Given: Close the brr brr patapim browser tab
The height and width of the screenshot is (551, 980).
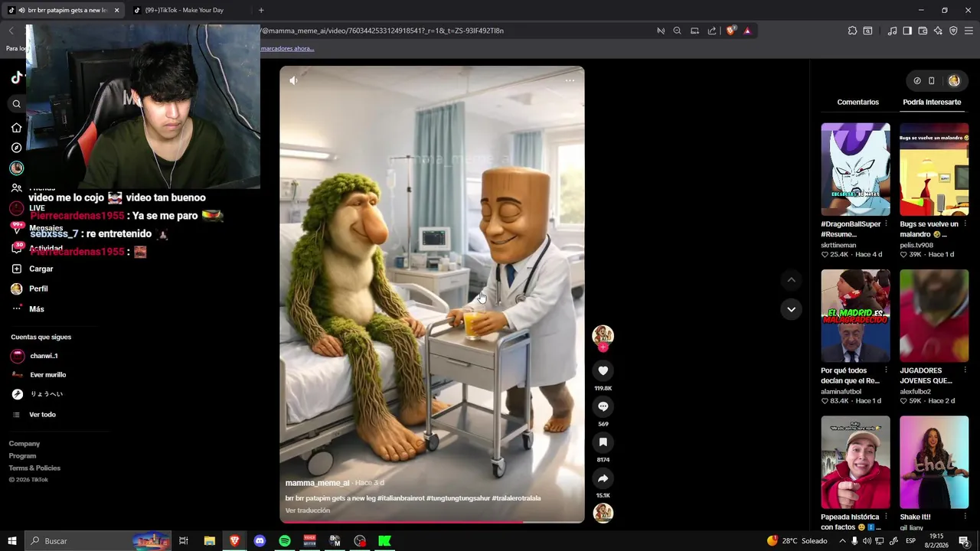Looking at the screenshot, I should click(116, 10).
